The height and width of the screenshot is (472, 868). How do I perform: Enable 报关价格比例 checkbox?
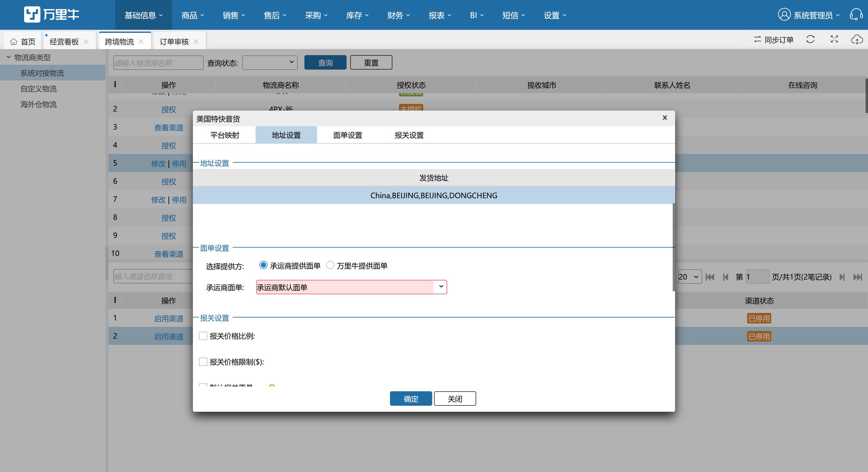pos(203,336)
